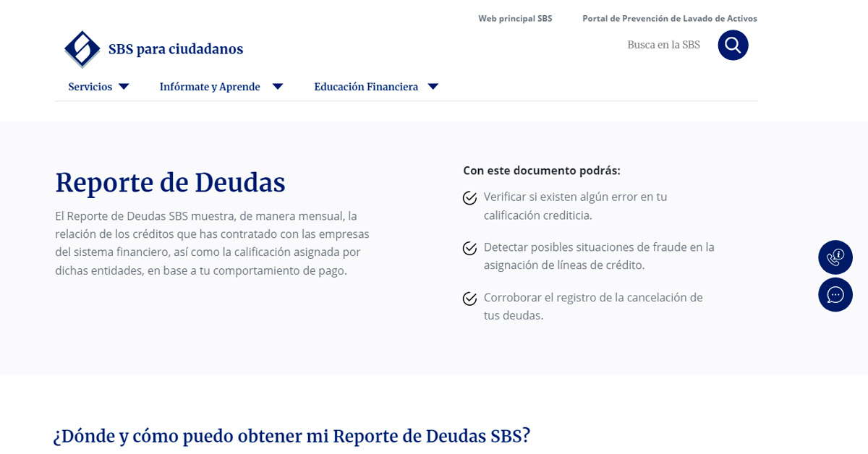The image size is (868, 454).
Task: Open the Servicios menu
Action: click(90, 87)
